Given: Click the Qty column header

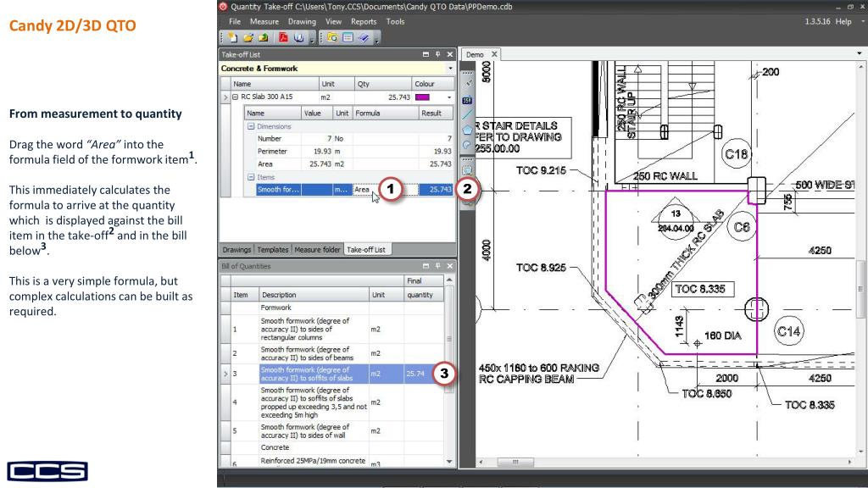Looking at the screenshot, I should [x=382, y=84].
